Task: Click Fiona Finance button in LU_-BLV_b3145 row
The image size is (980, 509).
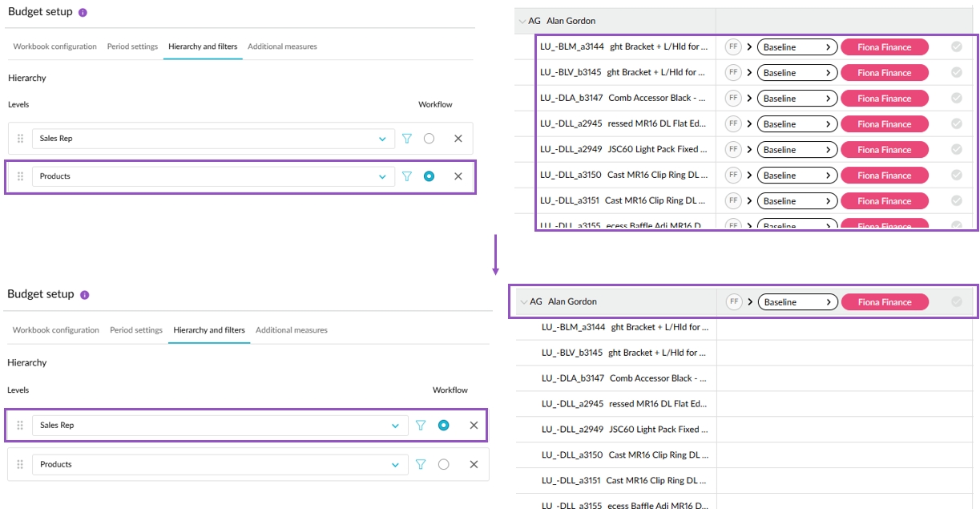Action: (x=884, y=73)
